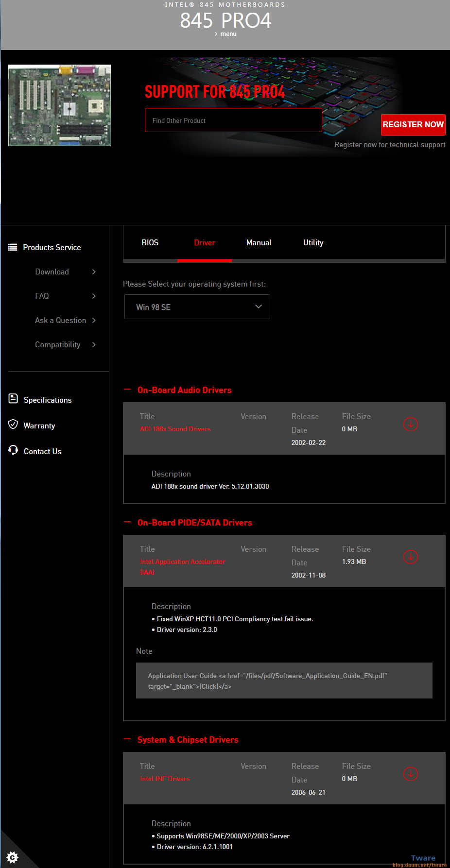Screen dimensions: 450x868
Task: Click the Contact Us headset icon
Action: [x=13, y=450]
